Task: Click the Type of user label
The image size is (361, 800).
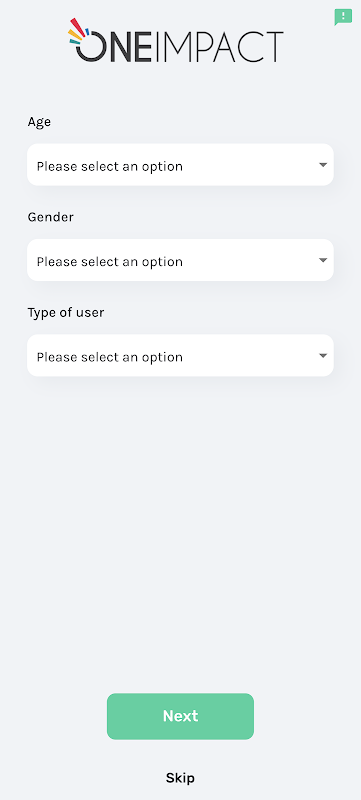Action: pos(66,313)
